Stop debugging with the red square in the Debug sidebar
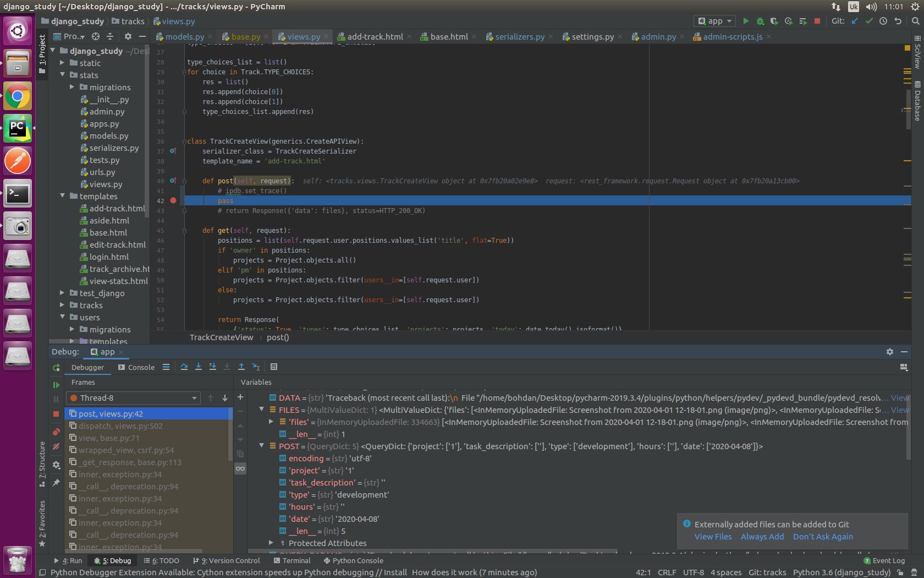 point(56,413)
